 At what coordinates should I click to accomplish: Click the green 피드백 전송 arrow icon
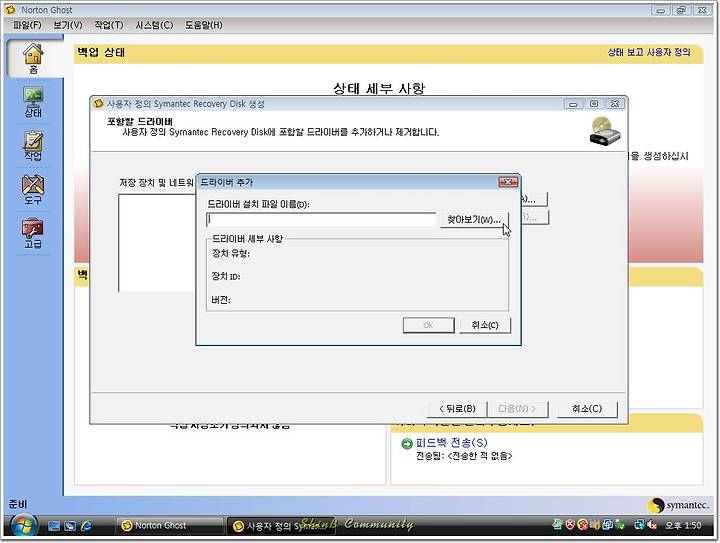407,443
